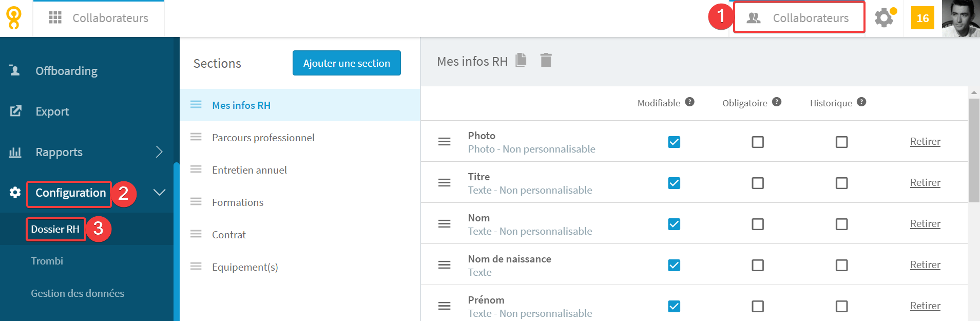Click the scrollbar up arrow
980x321 pixels.
pyautogui.click(x=974, y=92)
